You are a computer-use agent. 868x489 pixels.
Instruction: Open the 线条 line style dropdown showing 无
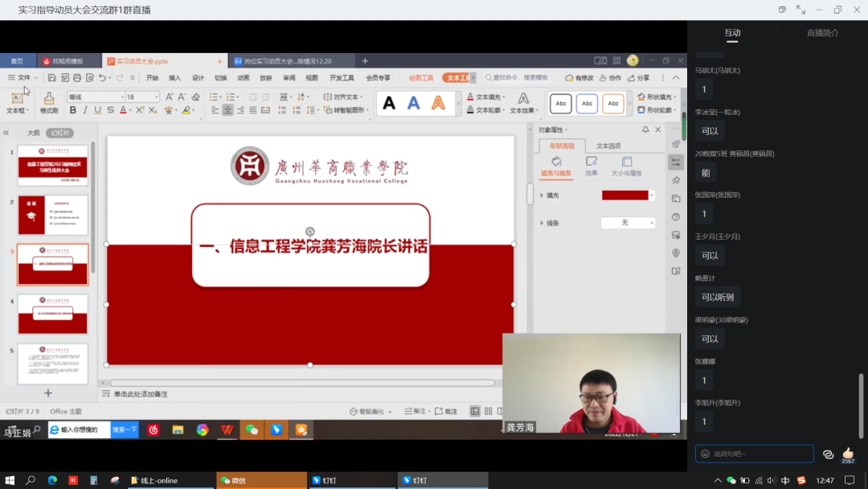[628, 223]
